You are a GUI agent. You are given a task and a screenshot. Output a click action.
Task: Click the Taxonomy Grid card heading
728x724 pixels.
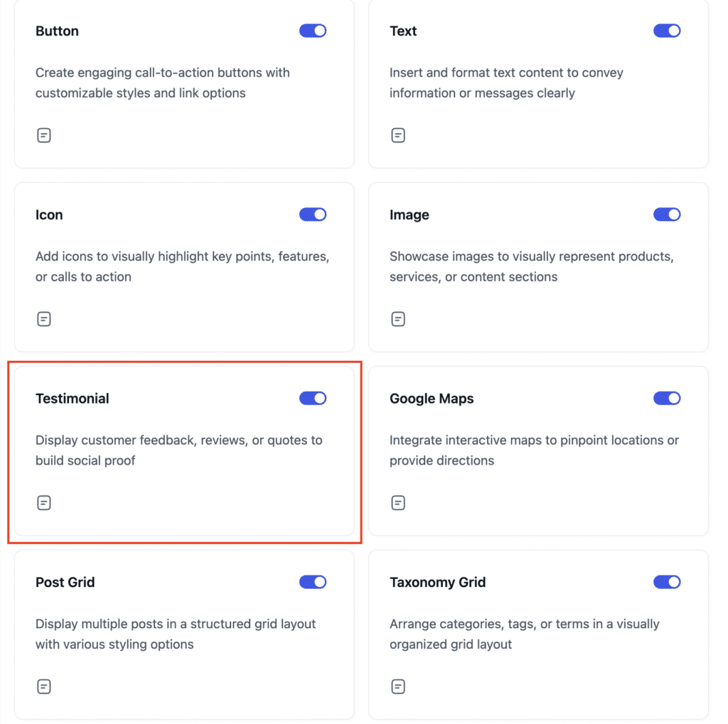click(x=437, y=583)
